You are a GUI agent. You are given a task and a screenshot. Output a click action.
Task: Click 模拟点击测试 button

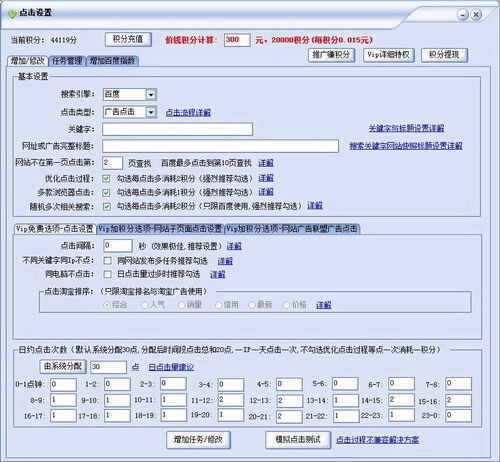[x=298, y=440]
